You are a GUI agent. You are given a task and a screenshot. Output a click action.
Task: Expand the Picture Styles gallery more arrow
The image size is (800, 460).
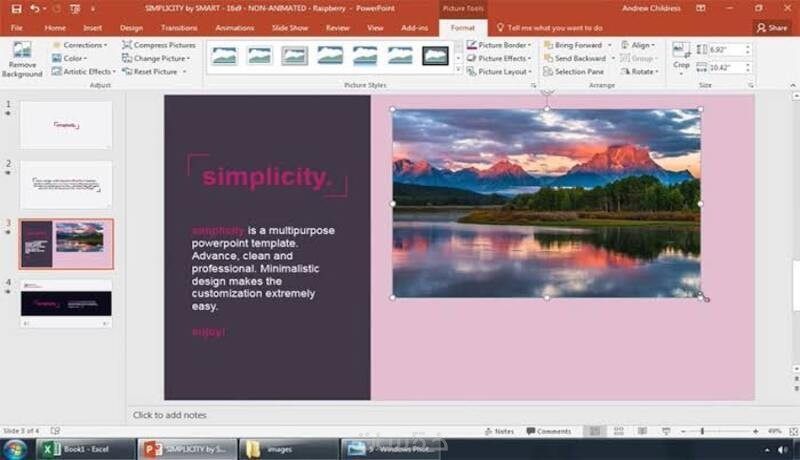pyautogui.click(x=458, y=70)
